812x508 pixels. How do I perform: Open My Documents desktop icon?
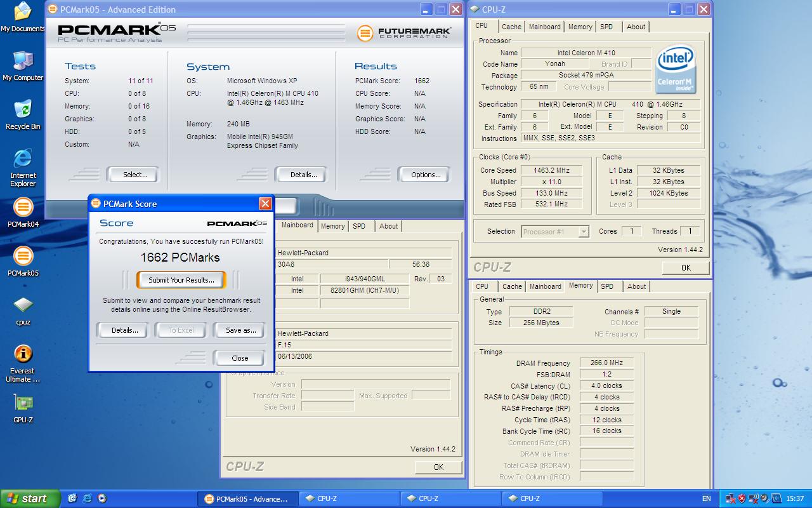23,17
